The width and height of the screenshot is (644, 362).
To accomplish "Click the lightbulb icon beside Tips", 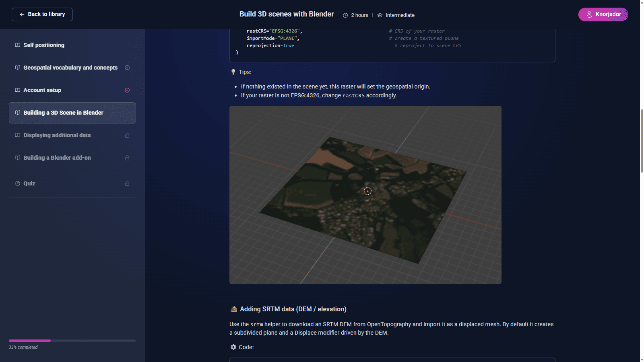I will pos(233,72).
